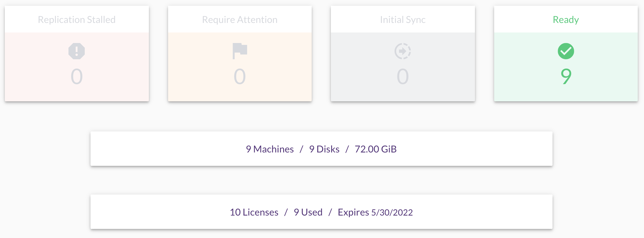Open the Ready card header
Image resolution: width=644 pixels, height=238 pixels.
pyautogui.click(x=566, y=19)
